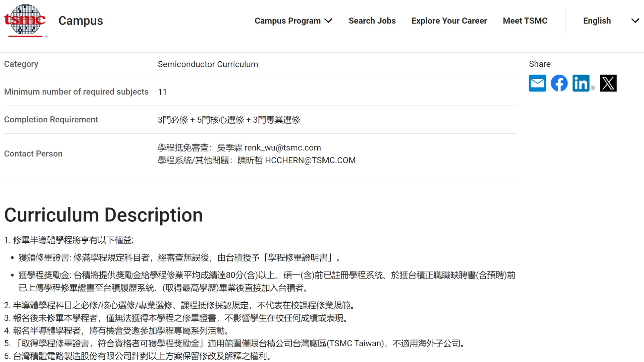Image resolution: width=644 pixels, height=362 pixels.
Task: Click the Contact Person label
Action: (33, 154)
